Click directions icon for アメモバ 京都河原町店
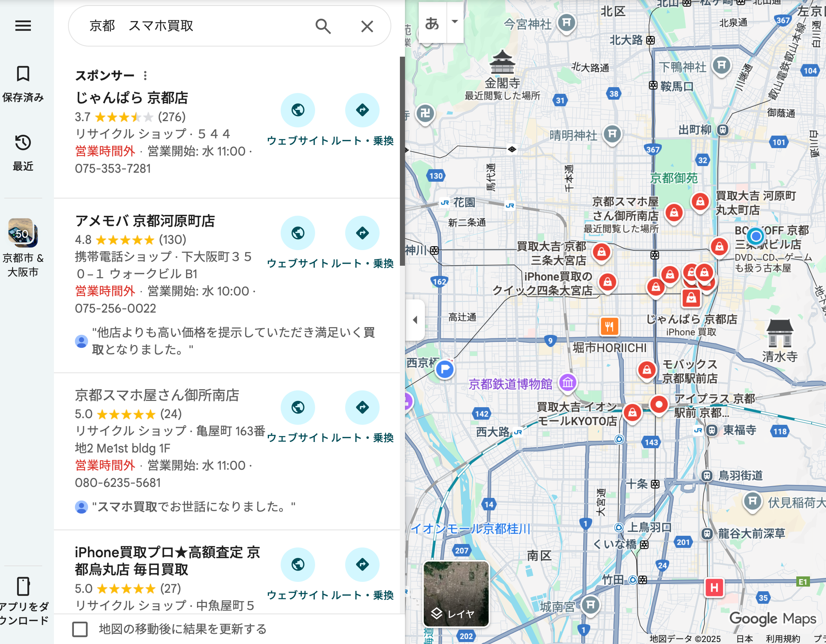The width and height of the screenshot is (826, 644). pyautogui.click(x=362, y=233)
